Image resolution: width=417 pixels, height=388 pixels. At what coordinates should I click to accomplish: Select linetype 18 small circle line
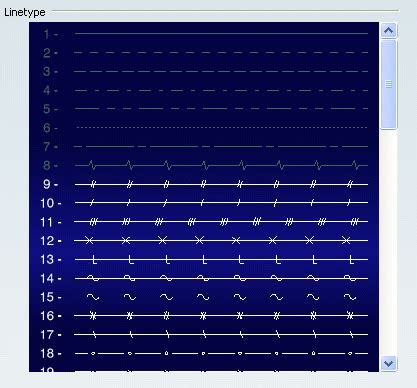point(204,353)
